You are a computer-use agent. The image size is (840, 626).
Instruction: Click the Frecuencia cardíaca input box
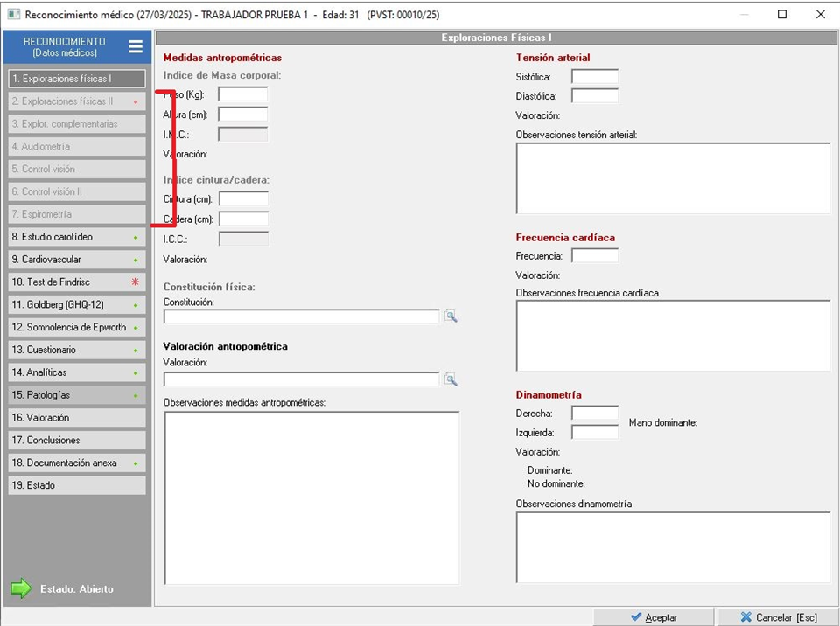(x=594, y=256)
